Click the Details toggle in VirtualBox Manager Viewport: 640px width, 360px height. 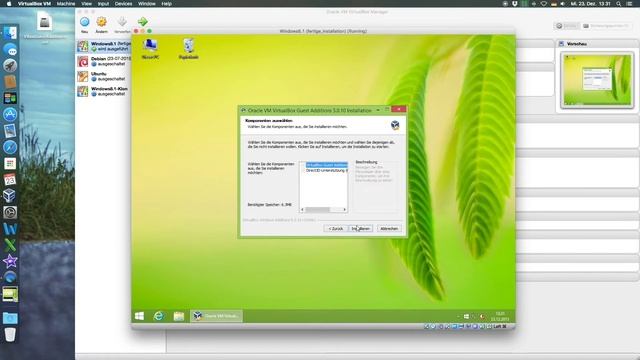(567, 26)
